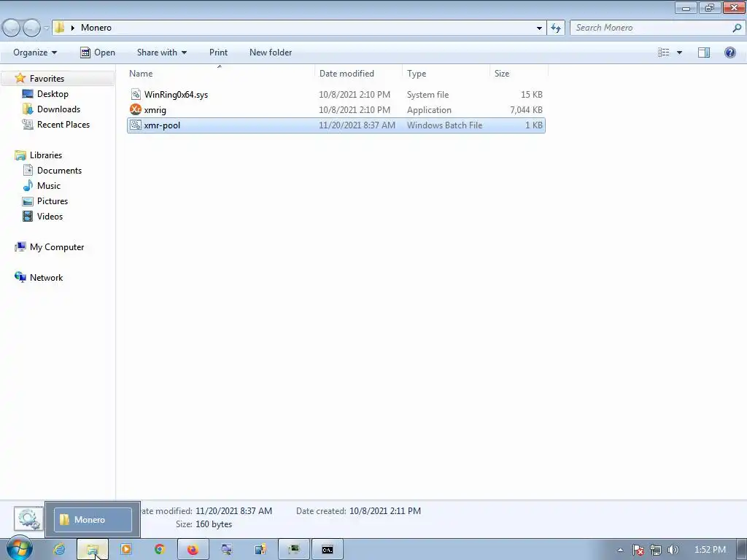Open Firefox from the taskbar
Screen dimensions: 747x560
tap(193, 550)
